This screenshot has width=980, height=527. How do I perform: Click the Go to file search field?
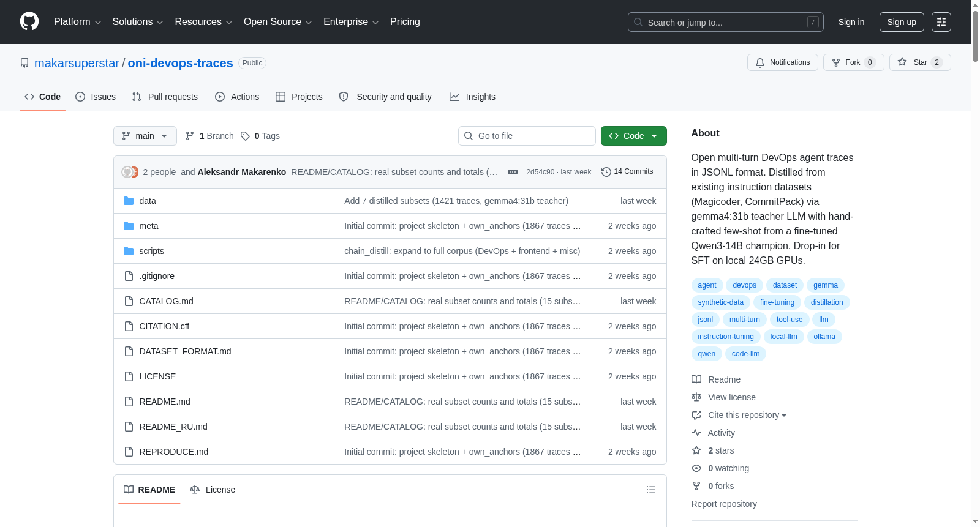(527, 136)
